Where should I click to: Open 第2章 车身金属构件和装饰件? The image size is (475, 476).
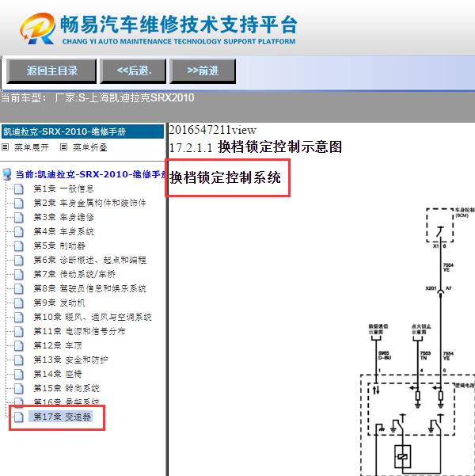pos(89,203)
